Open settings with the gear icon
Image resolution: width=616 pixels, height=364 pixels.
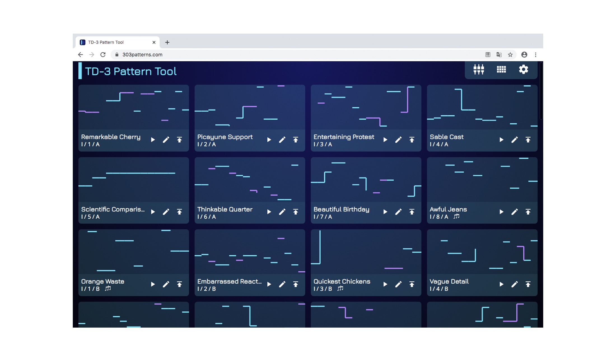coord(523,69)
